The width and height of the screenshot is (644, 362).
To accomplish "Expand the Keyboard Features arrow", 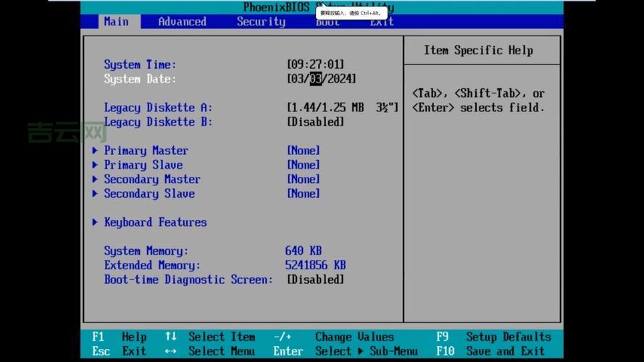I will pos(95,222).
